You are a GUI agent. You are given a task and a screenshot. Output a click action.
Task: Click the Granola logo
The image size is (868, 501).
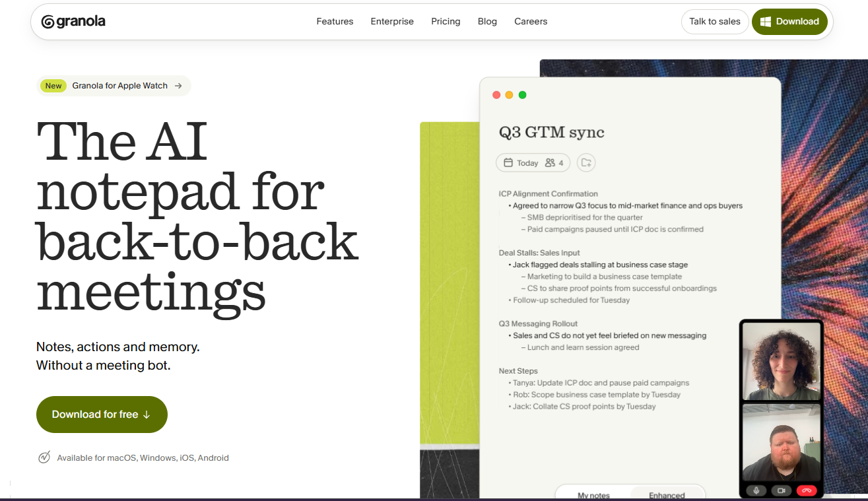[x=73, y=22]
